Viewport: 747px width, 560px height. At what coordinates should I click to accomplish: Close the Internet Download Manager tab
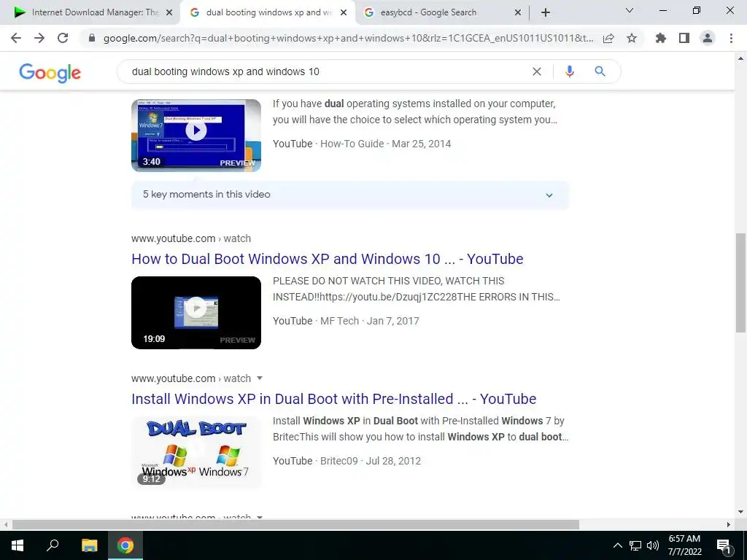(x=169, y=13)
